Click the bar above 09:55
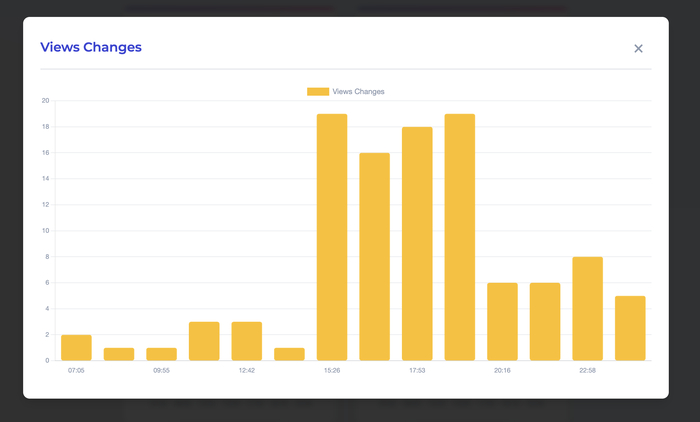This screenshot has height=422, width=700. coord(161,354)
